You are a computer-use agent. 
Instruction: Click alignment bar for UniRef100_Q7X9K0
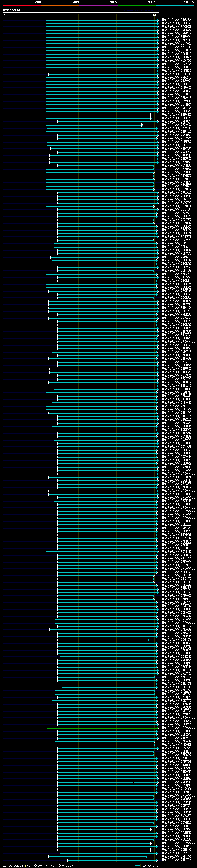pos(94,125)
